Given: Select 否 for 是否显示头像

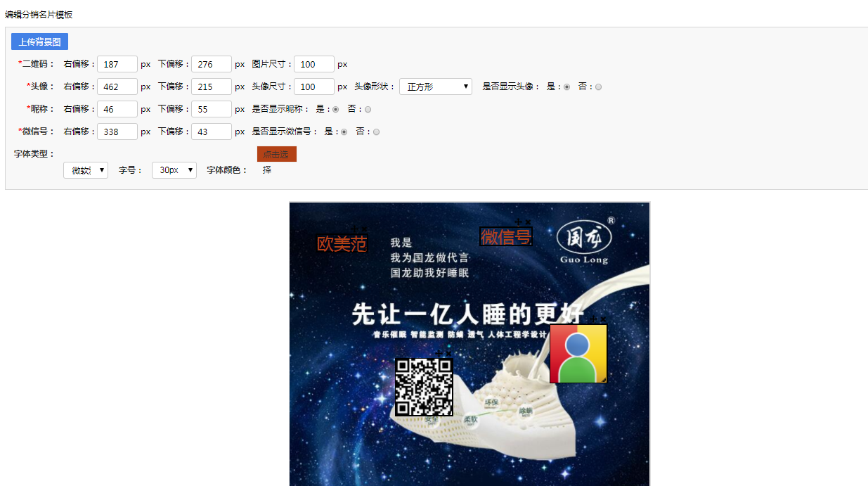Looking at the screenshot, I should [599, 87].
